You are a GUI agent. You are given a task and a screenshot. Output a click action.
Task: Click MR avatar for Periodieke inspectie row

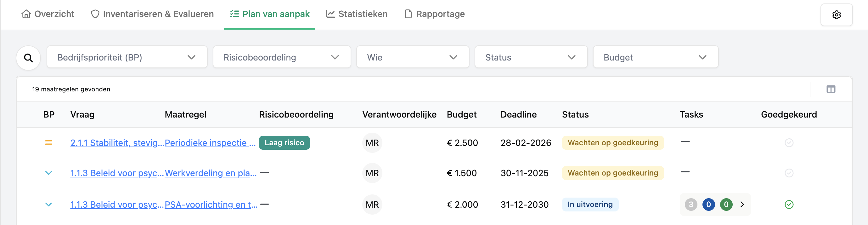(372, 143)
